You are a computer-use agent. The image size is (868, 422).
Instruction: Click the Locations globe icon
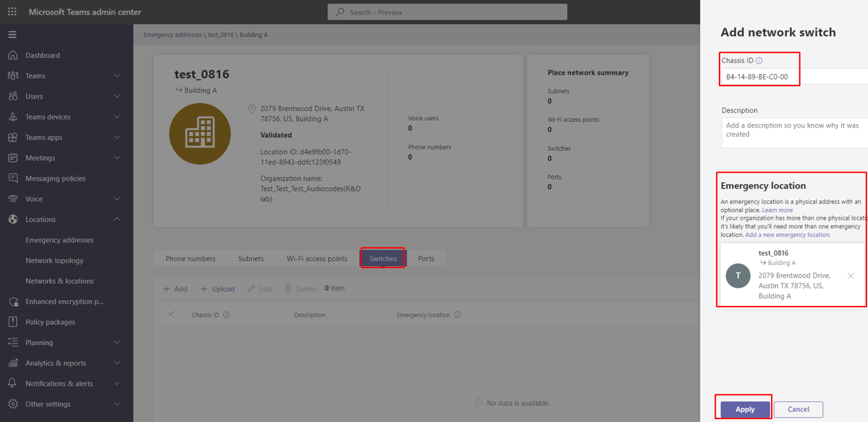click(x=13, y=219)
